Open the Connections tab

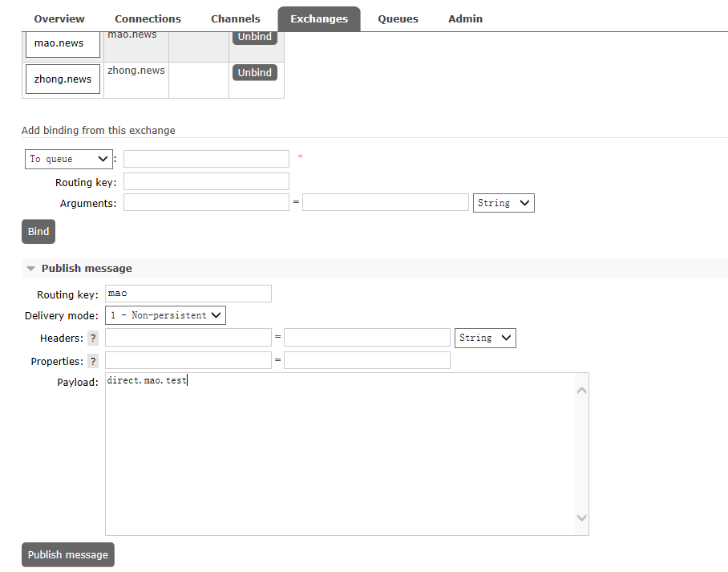[x=148, y=18]
